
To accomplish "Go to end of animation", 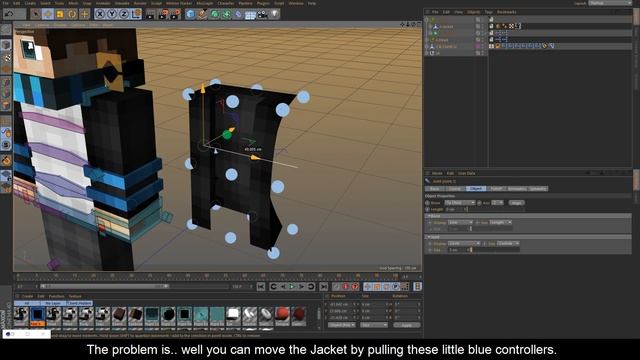I will 324,287.
